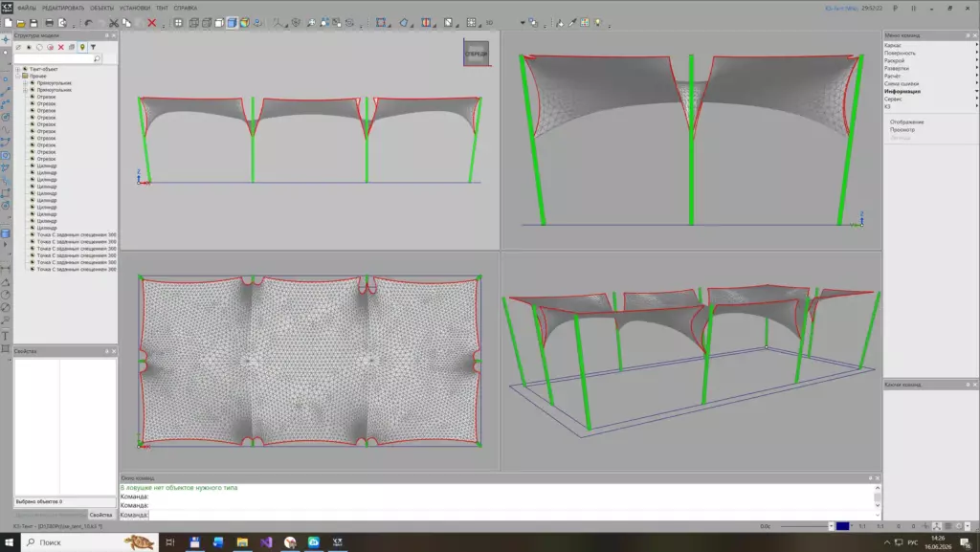Click the Print icon in the toolbar
The image size is (980, 552).
point(50,23)
